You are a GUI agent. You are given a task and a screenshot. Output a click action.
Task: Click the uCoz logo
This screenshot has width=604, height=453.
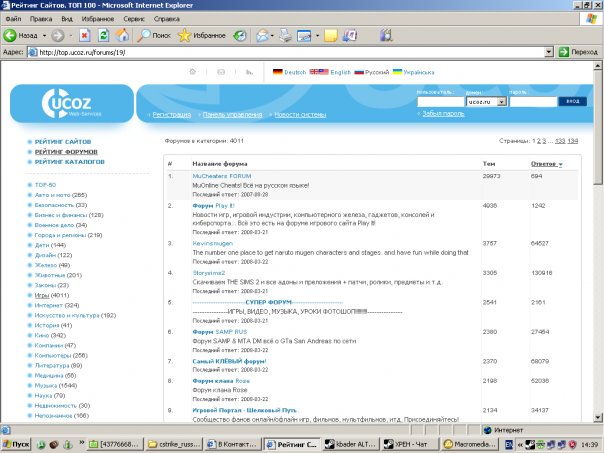(69, 104)
